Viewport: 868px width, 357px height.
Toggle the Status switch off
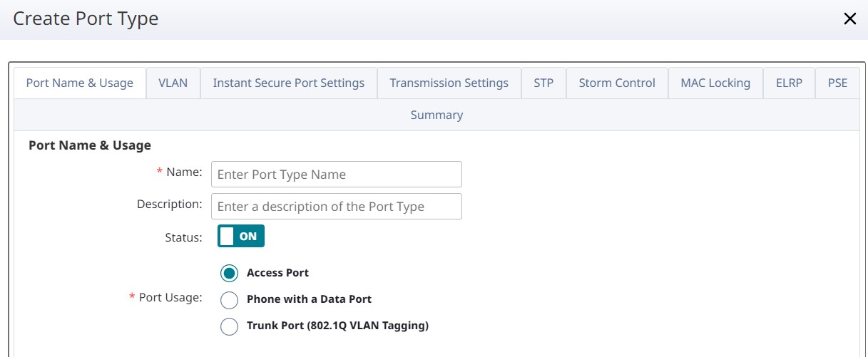coord(241,237)
